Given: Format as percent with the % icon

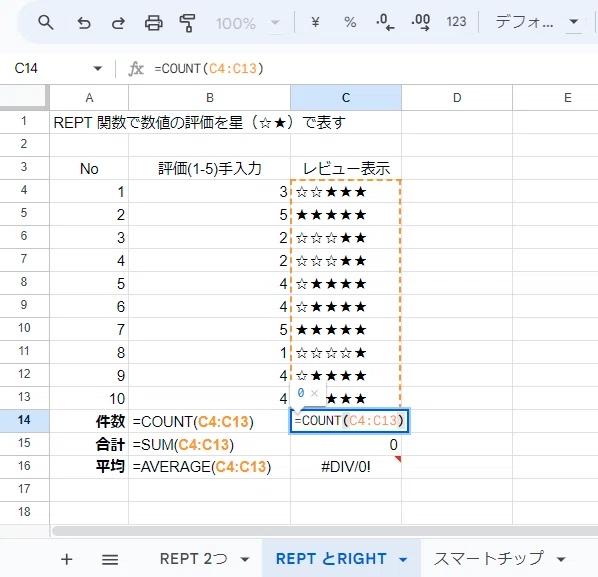Looking at the screenshot, I should tap(350, 22).
